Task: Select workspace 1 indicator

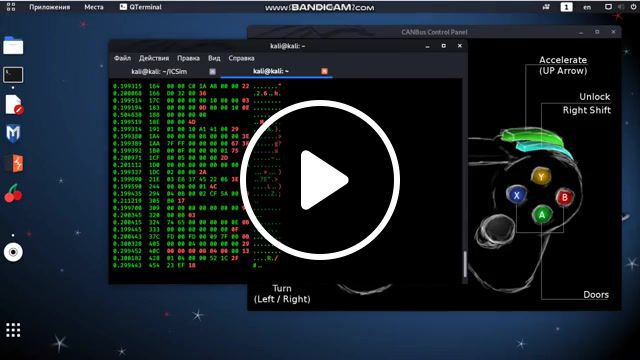Action: click(x=566, y=7)
